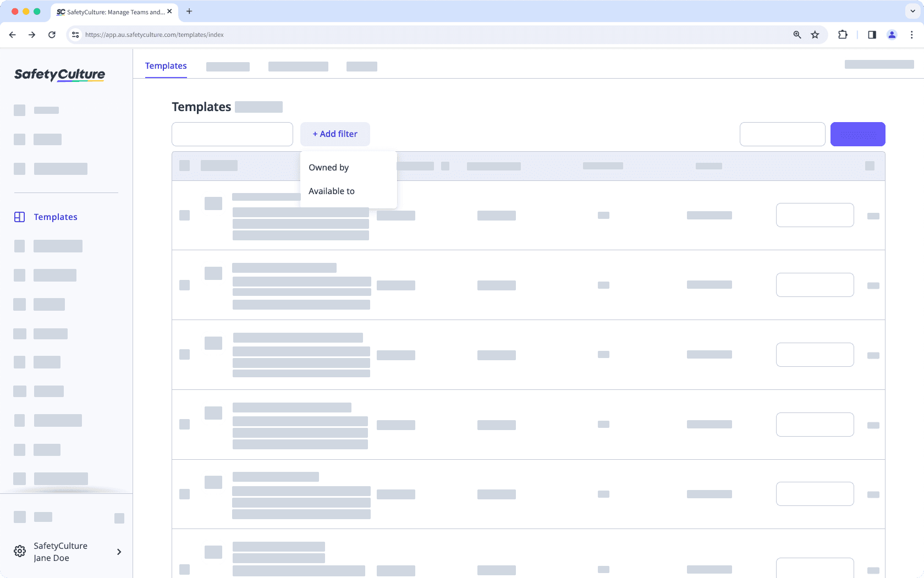Open the Templates panel icon in sidebar
Image resolution: width=924 pixels, height=578 pixels.
[20, 217]
